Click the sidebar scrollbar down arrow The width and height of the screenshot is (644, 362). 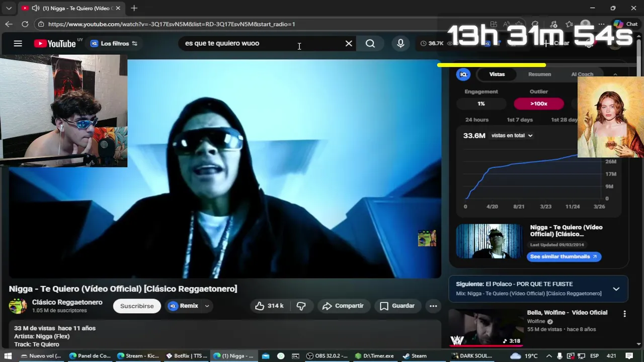(x=638, y=344)
